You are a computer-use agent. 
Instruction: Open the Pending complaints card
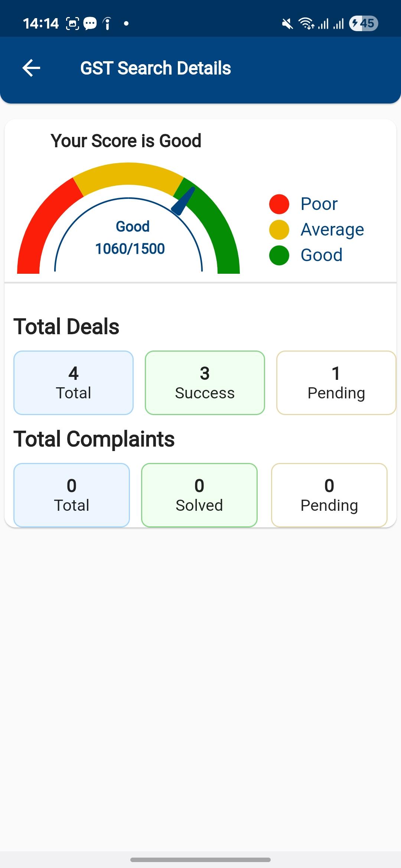pyautogui.click(x=329, y=495)
